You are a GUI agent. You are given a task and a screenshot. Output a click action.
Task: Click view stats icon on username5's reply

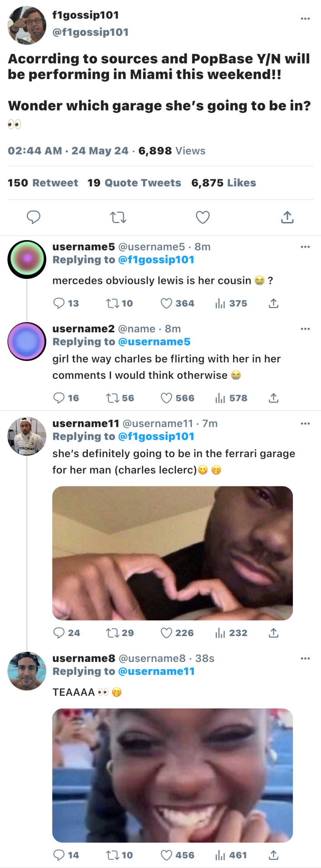pyautogui.click(x=220, y=303)
